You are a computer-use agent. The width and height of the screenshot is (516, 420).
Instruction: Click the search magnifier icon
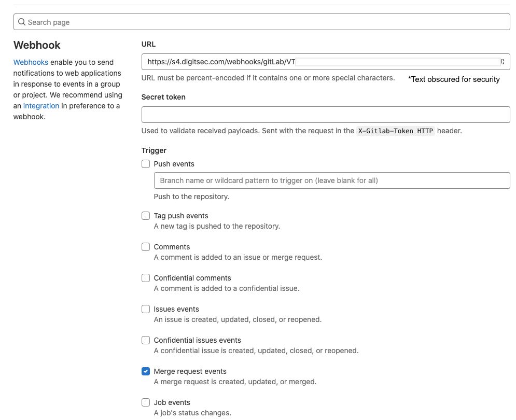[x=21, y=21]
